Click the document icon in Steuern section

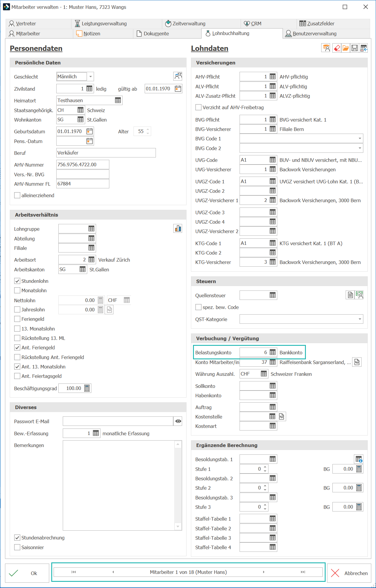[x=350, y=295]
